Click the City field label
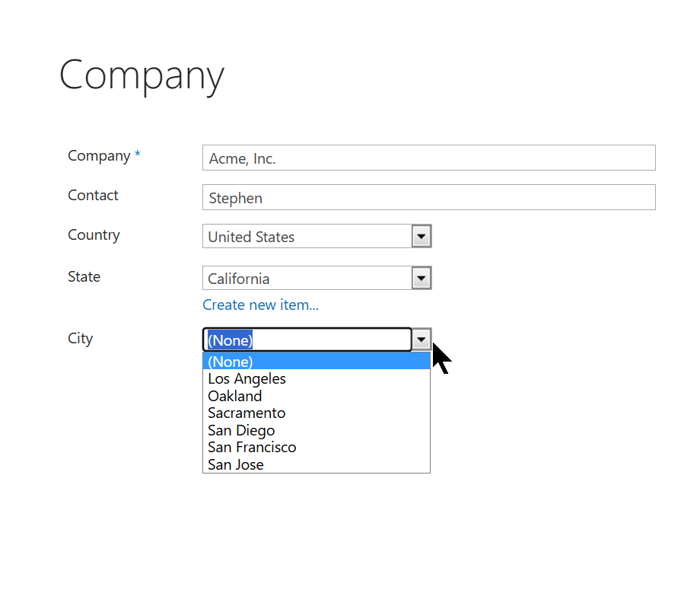This screenshot has width=700, height=609. click(81, 339)
